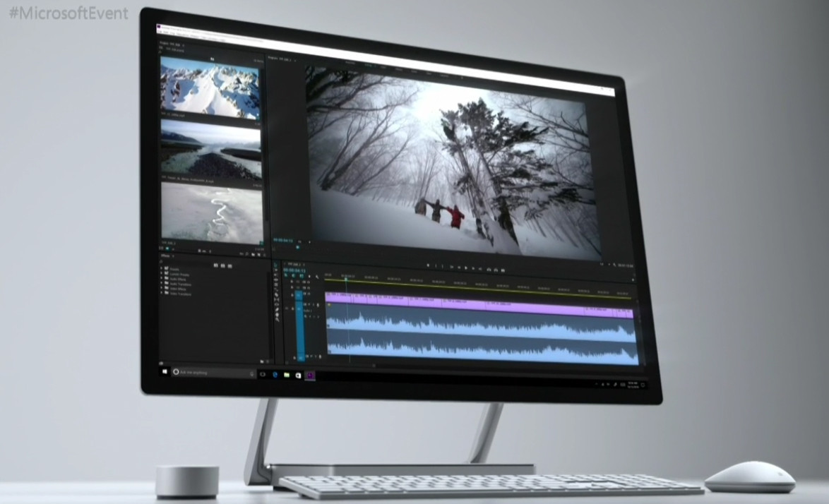Open Microsoft Edge from the taskbar
Screen dimensions: 829x504
(275, 375)
